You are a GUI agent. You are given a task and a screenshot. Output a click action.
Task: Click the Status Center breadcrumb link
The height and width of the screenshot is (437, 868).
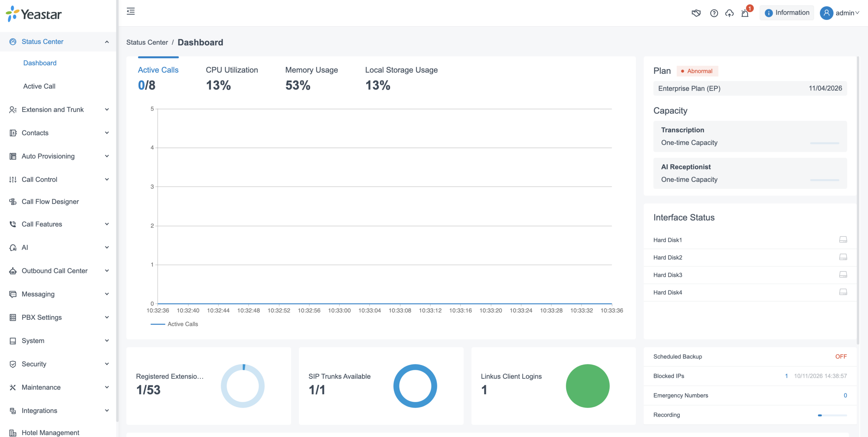coord(147,42)
